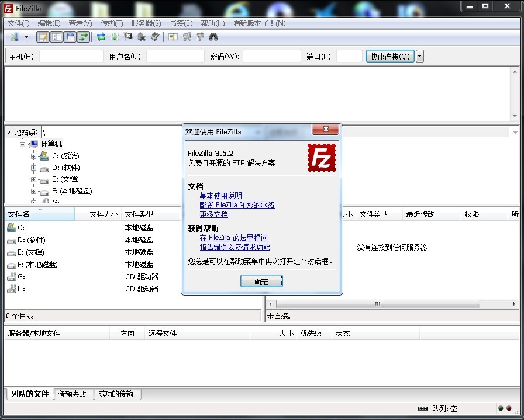This screenshot has height=420, width=524.
Task: Open the Site Manager icon
Action: 14,37
